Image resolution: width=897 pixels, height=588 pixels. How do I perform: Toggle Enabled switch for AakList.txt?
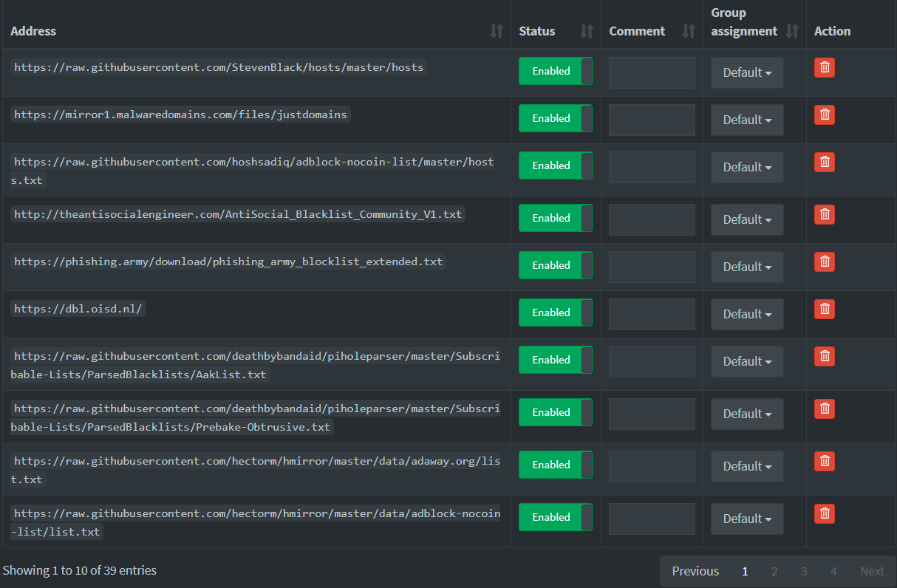[x=556, y=360]
